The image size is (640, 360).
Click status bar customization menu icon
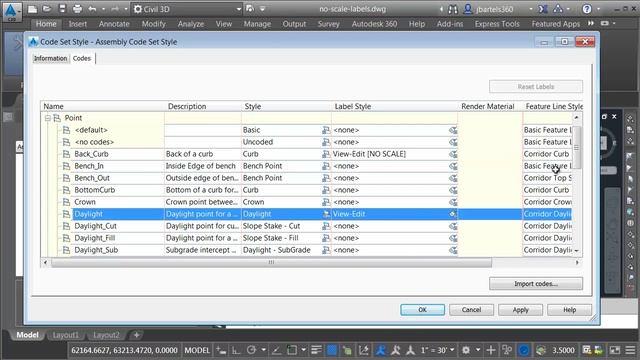(630, 350)
